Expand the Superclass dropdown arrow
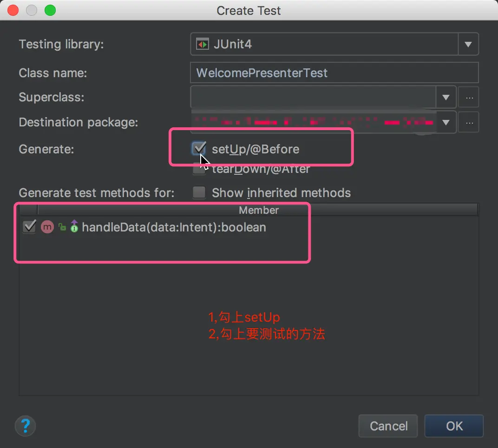Screen dimensions: 498x448 coord(446,97)
